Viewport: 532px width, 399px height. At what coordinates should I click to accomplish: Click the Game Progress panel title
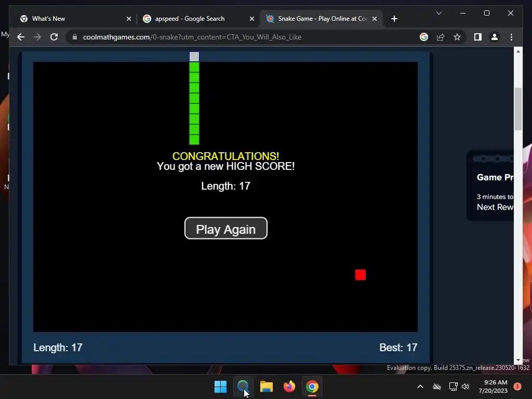[x=495, y=178]
